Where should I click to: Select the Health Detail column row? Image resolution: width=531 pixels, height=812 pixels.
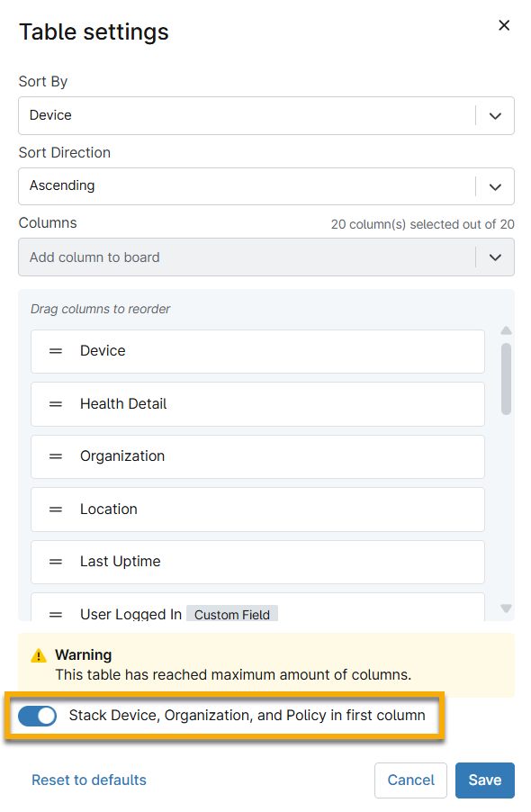pos(257,404)
